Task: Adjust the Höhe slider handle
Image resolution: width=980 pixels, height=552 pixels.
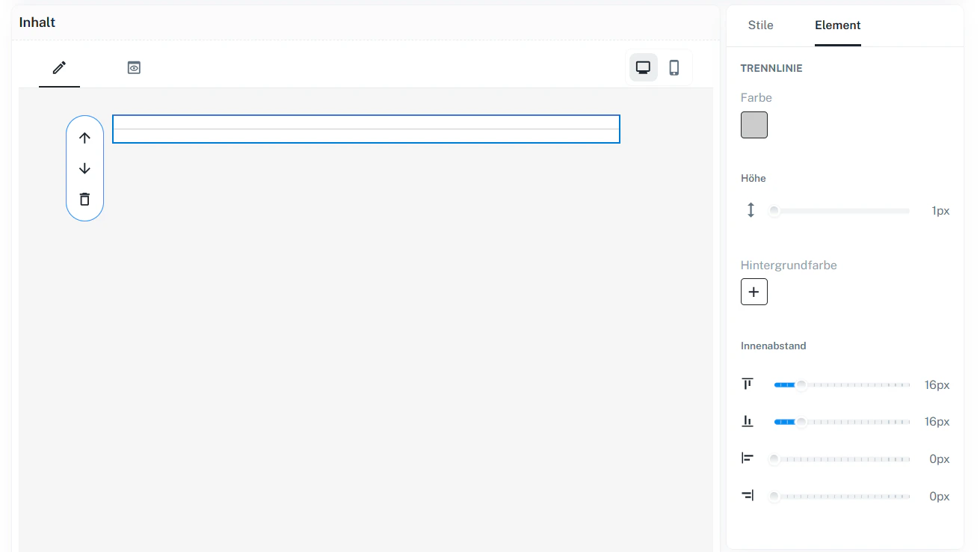Action: tap(774, 211)
